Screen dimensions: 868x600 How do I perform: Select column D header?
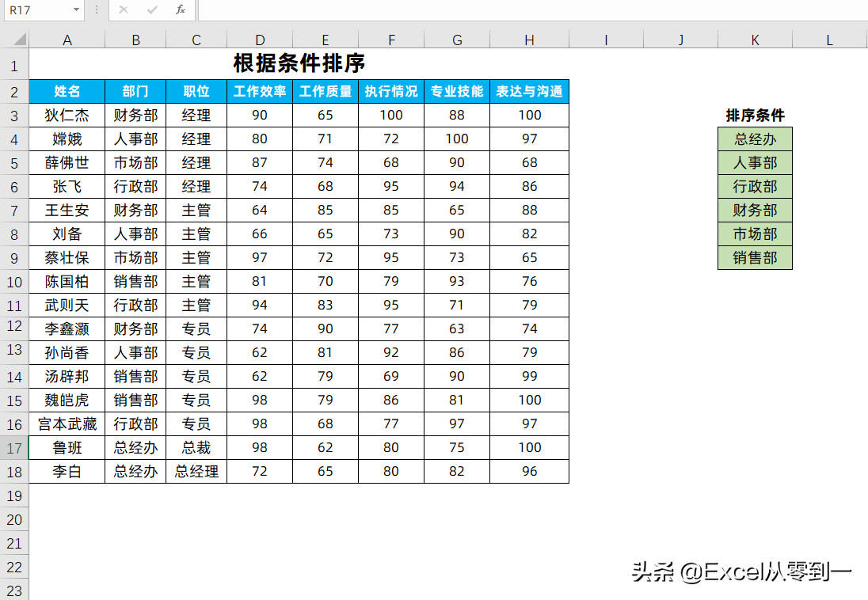(x=260, y=40)
